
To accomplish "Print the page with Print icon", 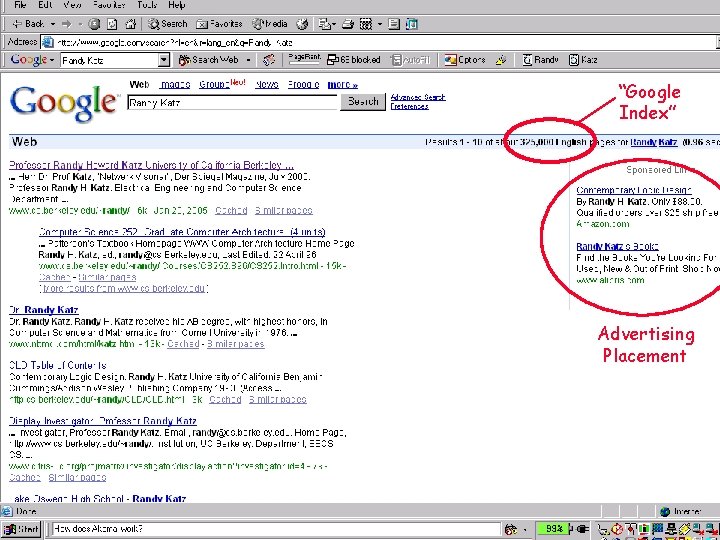I will coord(348,24).
